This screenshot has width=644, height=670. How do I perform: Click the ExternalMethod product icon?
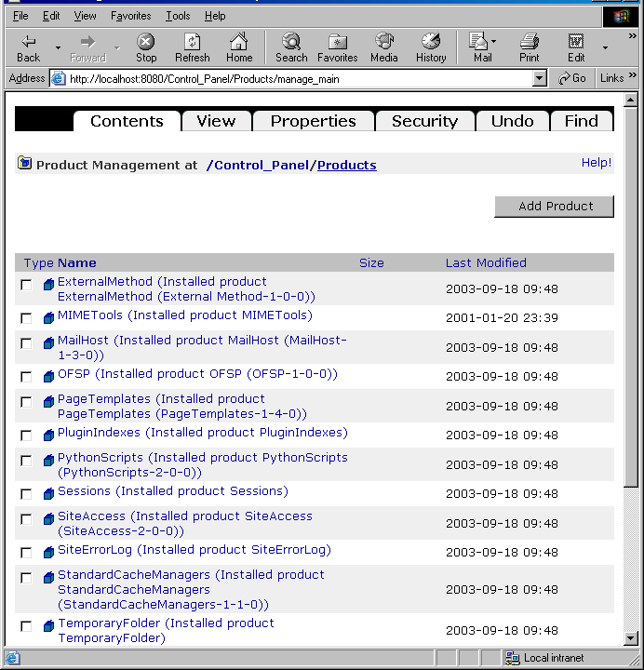point(48,284)
